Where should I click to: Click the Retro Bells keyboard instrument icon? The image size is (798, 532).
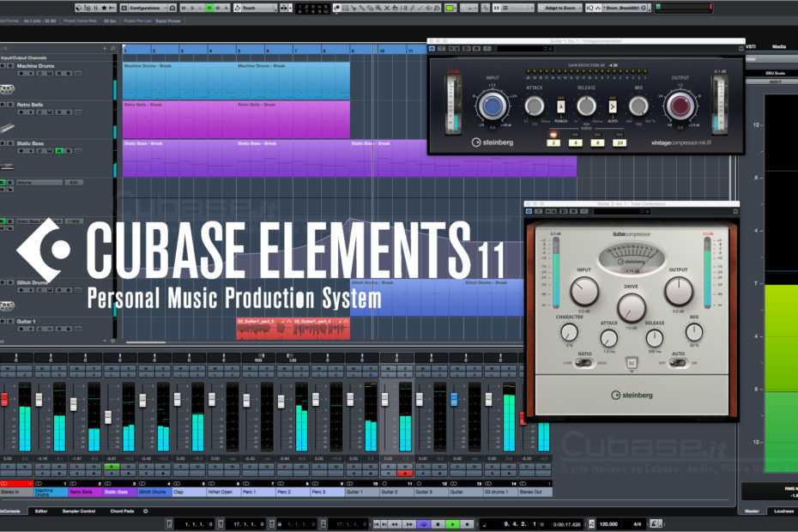[x=7, y=127]
